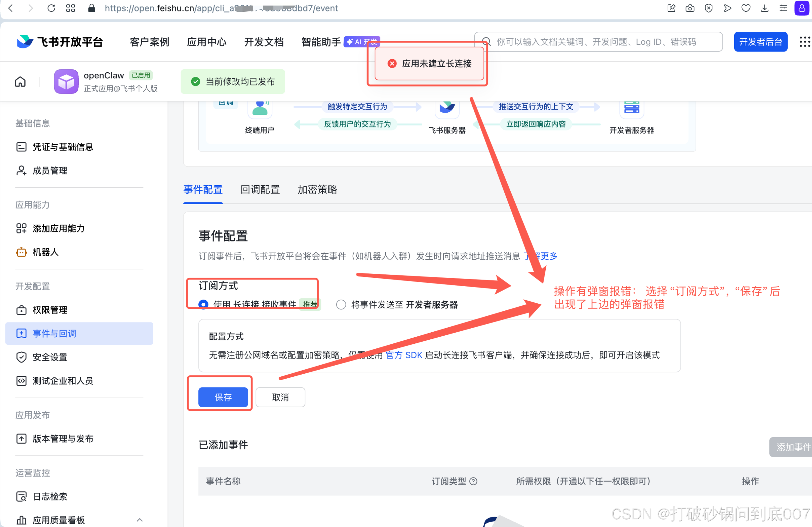Open 权限管理 in the sidebar

(50, 310)
